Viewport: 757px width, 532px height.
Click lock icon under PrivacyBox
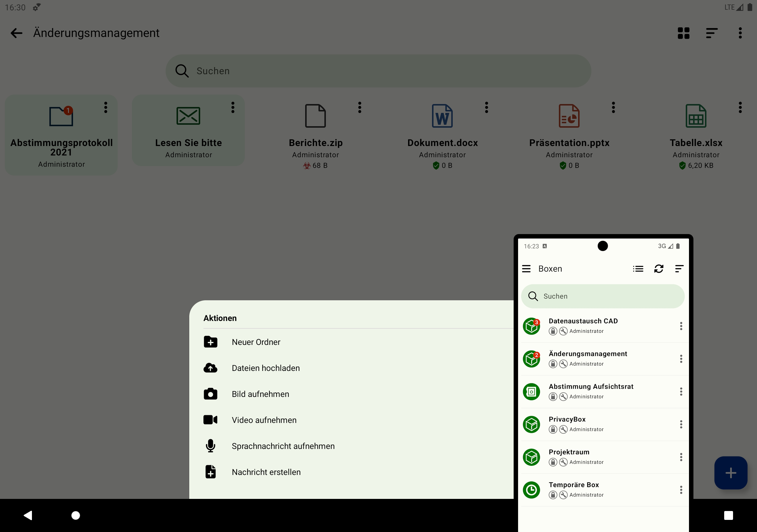[x=553, y=429]
